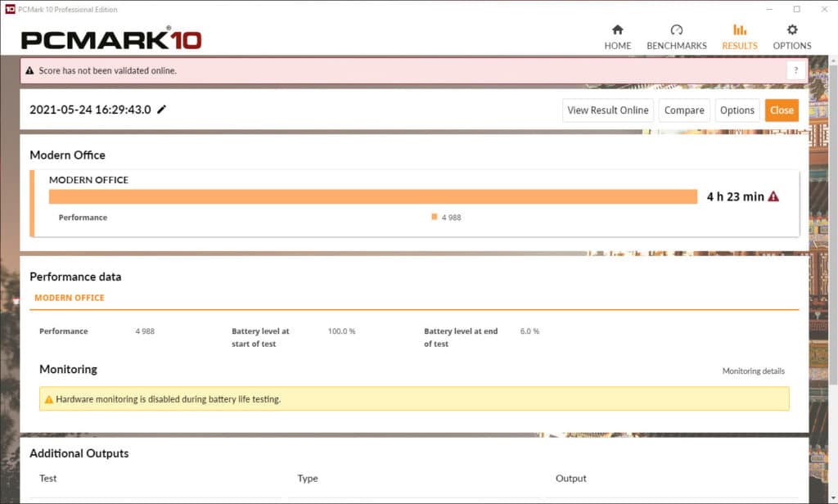Open OPTIONS via the gear icon

click(x=791, y=29)
